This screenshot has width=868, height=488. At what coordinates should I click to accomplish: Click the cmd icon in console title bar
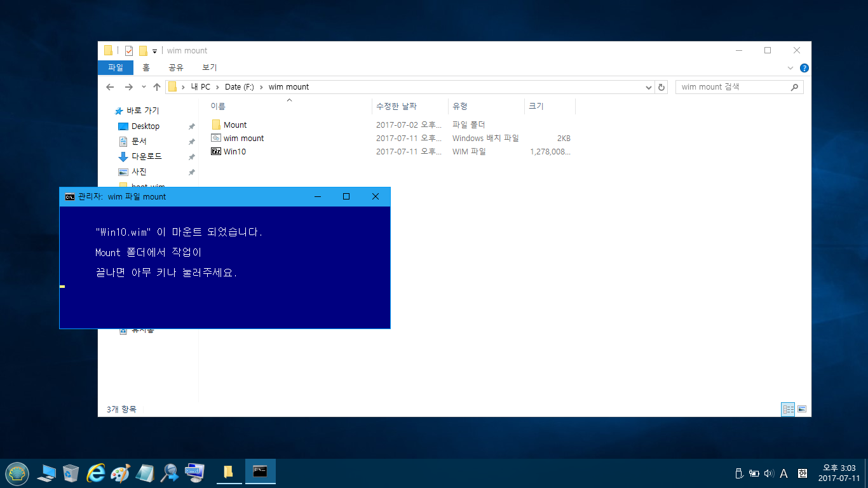pos(69,197)
